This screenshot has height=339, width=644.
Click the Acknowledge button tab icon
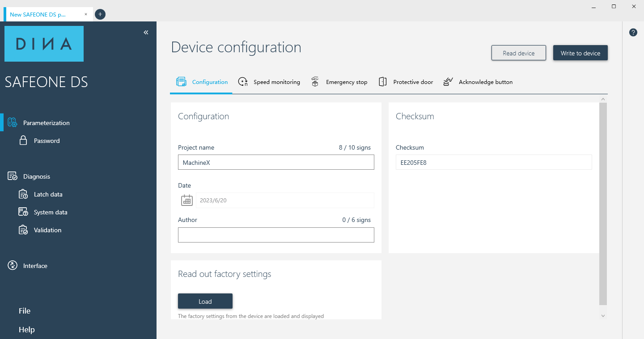[448, 82]
